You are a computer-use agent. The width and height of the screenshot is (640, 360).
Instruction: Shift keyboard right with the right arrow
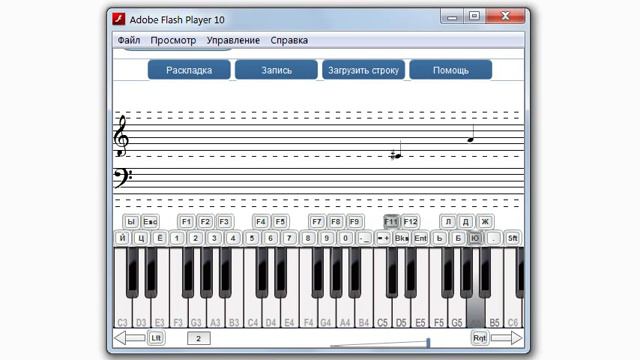point(507,338)
